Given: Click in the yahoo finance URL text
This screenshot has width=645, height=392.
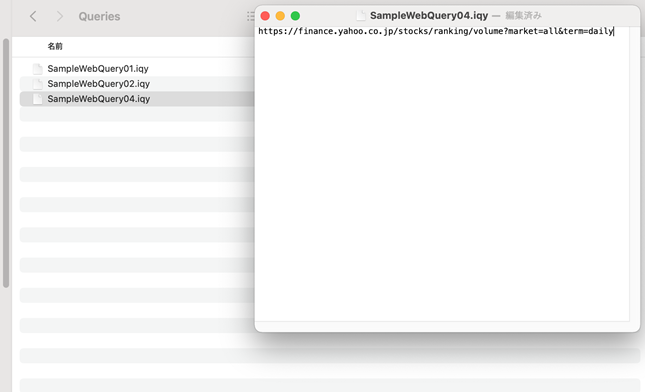Looking at the screenshot, I should [x=436, y=31].
